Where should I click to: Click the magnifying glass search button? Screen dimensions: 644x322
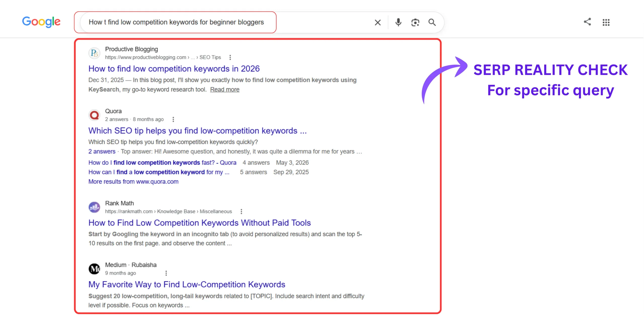pos(432,22)
